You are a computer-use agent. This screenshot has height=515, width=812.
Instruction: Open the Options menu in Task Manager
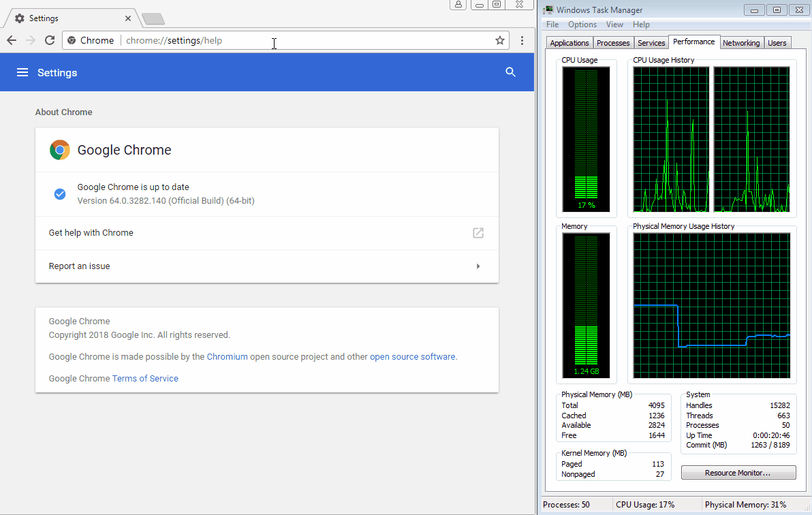point(582,25)
